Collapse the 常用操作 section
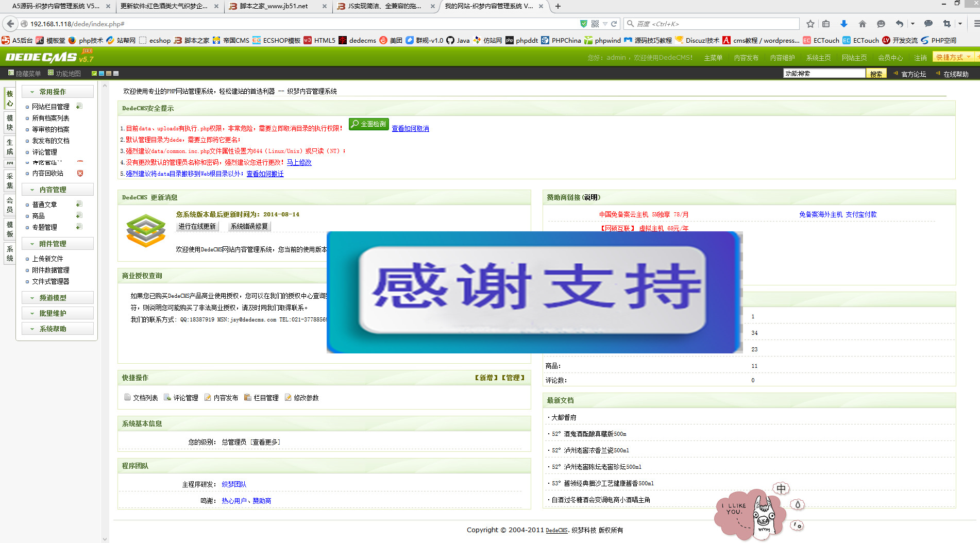This screenshot has width=980, height=543. [58, 92]
